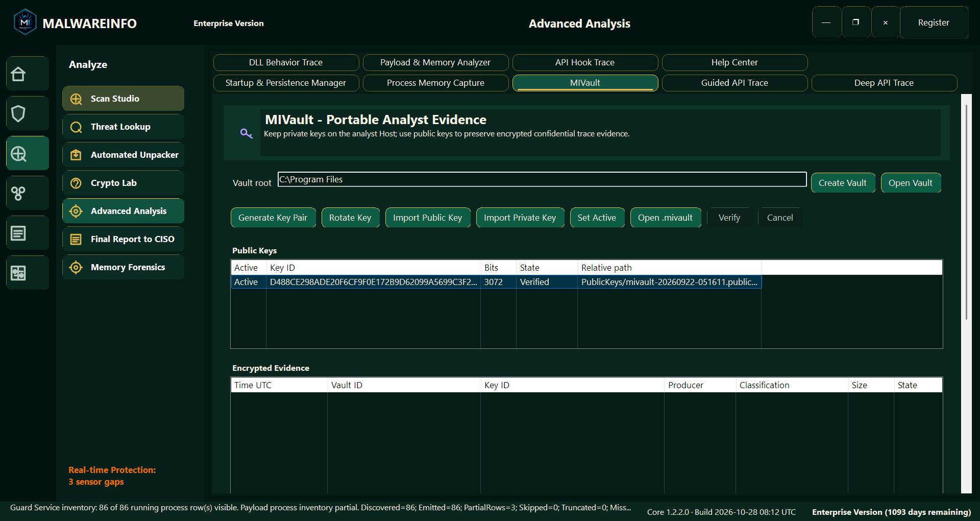Click the Automated Unpacker box icon
This screenshot has width=980, height=521.
tap(76, 155)
